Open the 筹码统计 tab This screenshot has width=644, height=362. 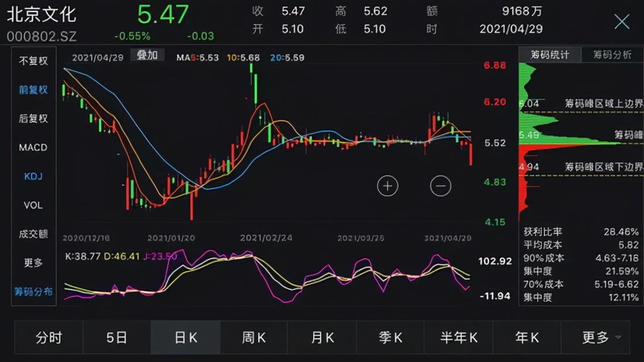[x=550, y=54]
